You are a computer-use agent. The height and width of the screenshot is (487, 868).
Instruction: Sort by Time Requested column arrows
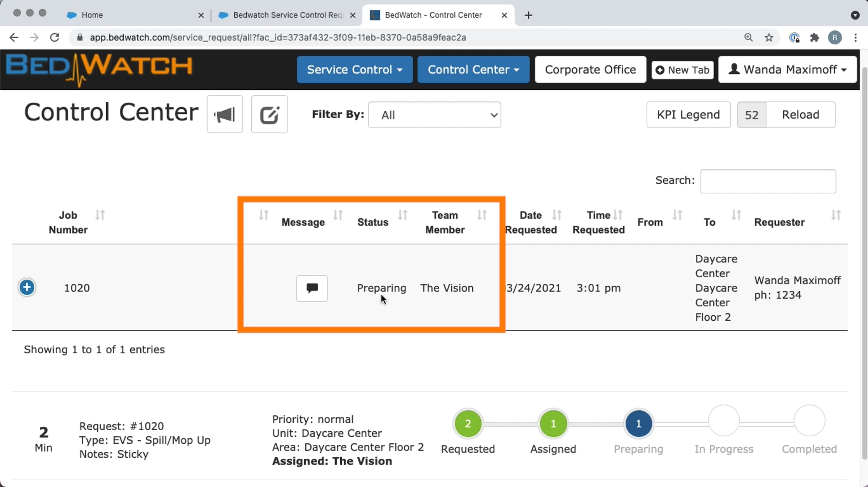(618, 215)
